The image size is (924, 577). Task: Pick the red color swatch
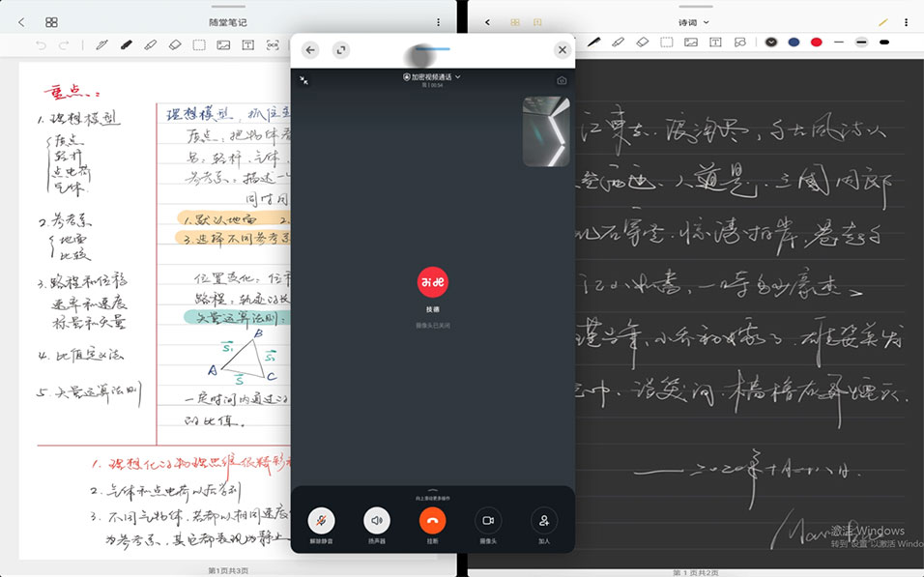coord(816,43)
